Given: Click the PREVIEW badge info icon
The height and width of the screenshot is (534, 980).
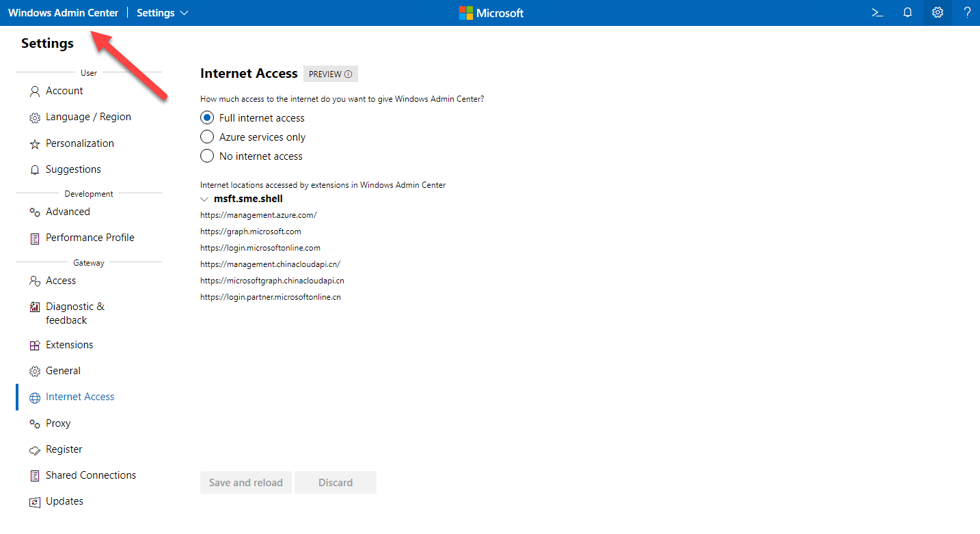Looking at the screenshot, I should pyautogui.click(x=349, y=74).
